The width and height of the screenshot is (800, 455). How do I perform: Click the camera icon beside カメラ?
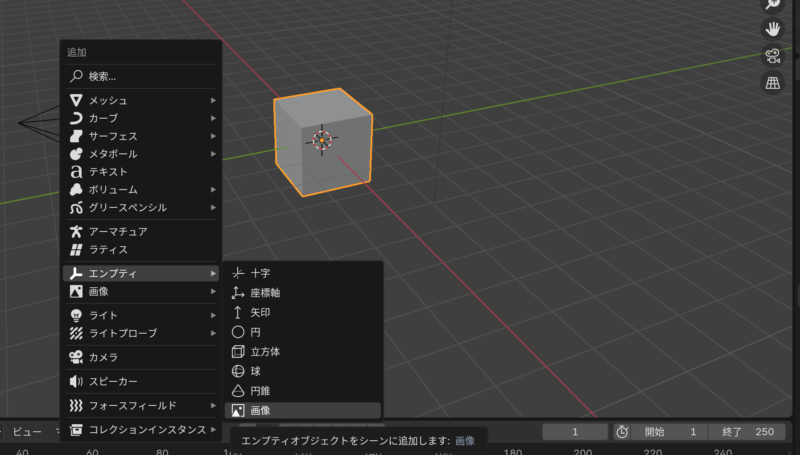click(x=76, y=357)
